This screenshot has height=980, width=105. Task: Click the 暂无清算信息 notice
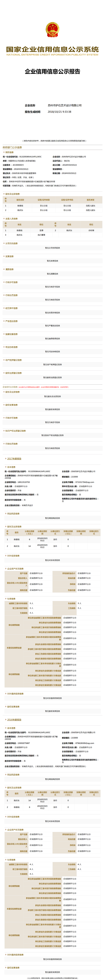point(53,274)
